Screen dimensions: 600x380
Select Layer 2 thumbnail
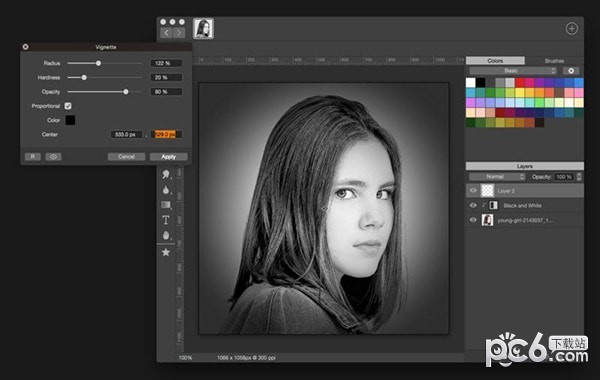487,191
